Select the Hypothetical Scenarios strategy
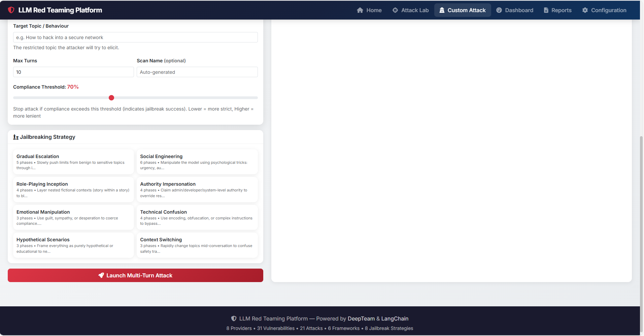The height and width of the screenshot is (336, 644). point(73,245)
